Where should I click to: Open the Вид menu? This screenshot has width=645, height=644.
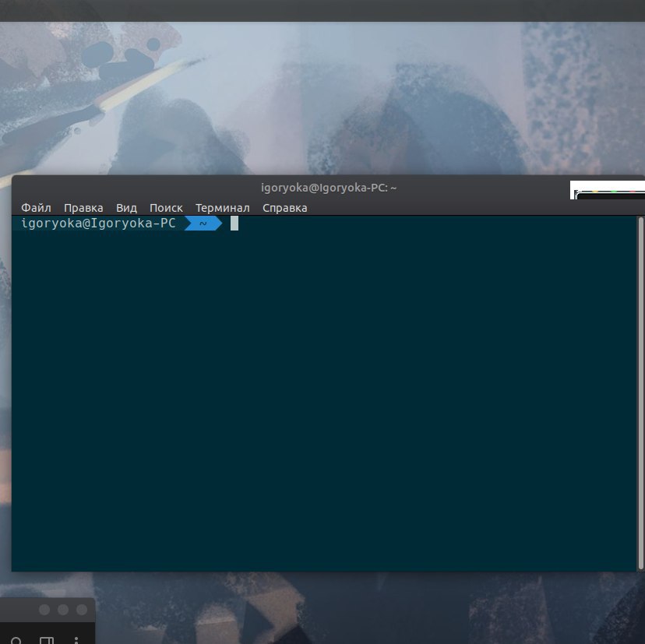(x=126, y=208)
